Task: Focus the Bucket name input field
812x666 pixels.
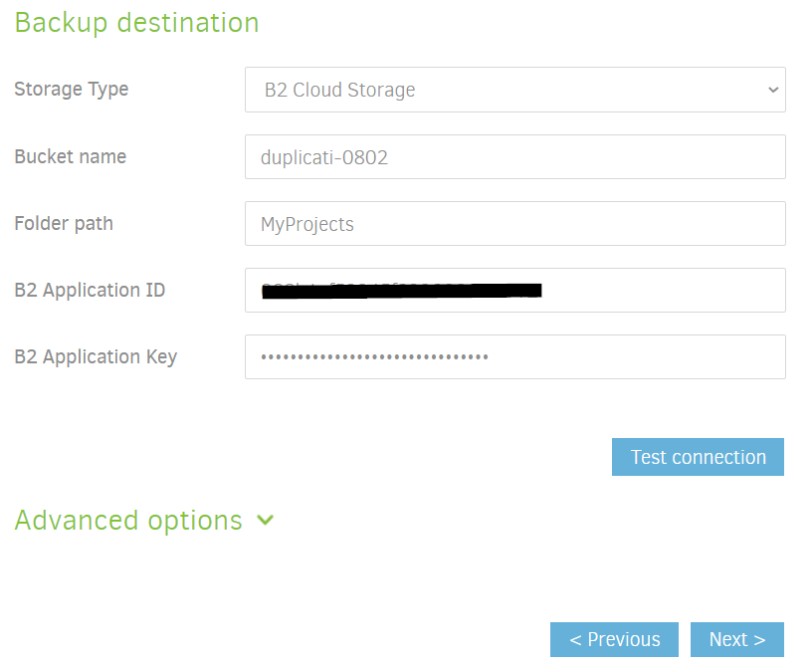Action: (x=515, y=157)
